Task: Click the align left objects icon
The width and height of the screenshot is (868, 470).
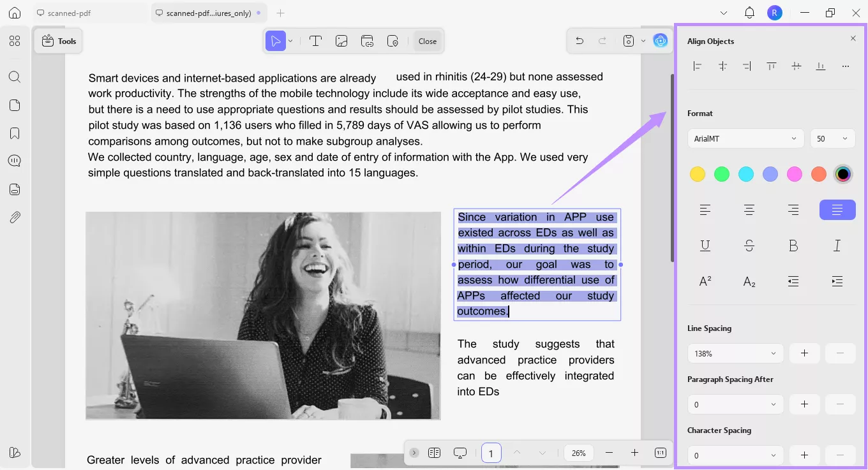Action: 698,66
